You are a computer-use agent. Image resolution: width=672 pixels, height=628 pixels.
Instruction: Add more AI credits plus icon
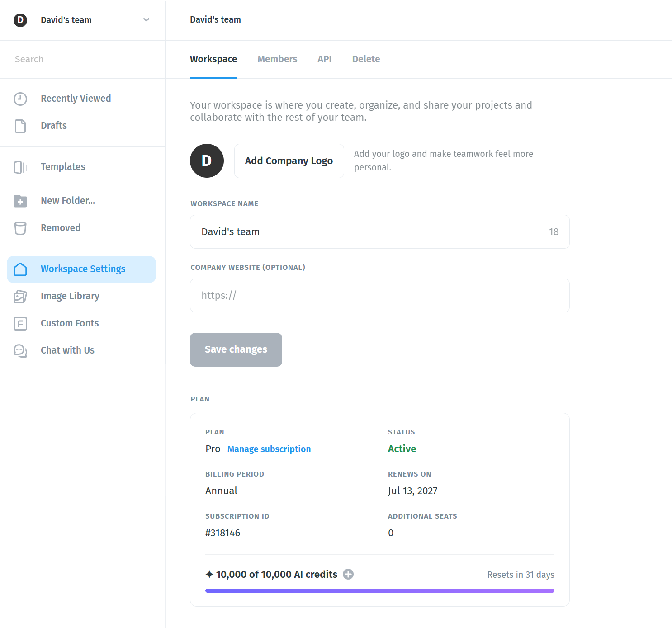pyautogui.click(x=348, y=574)
